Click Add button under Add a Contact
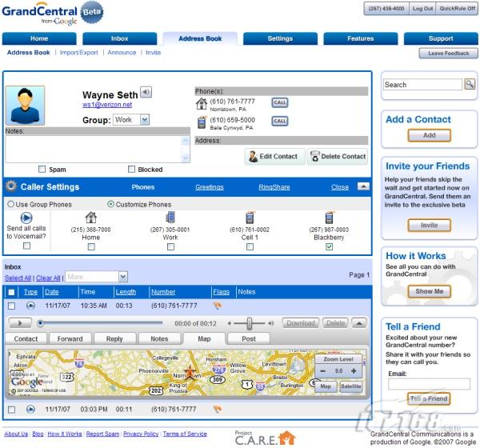 point(429,135)
